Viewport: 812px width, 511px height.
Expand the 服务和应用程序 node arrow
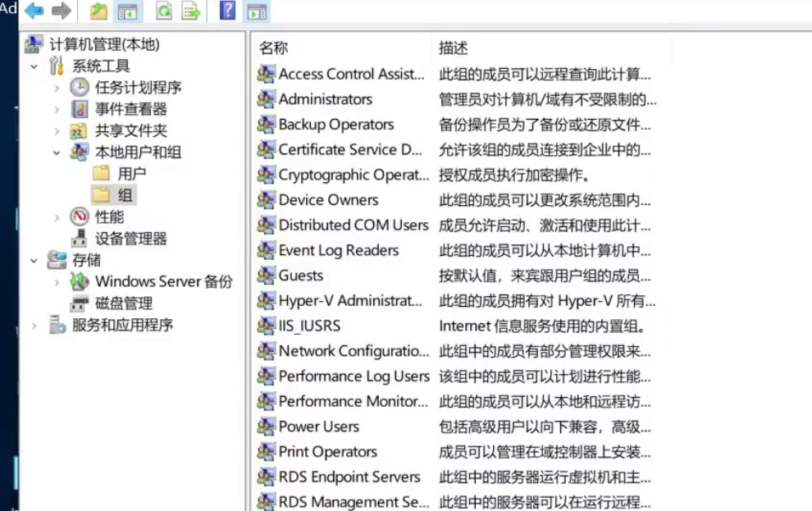click(x=34, y=326)
